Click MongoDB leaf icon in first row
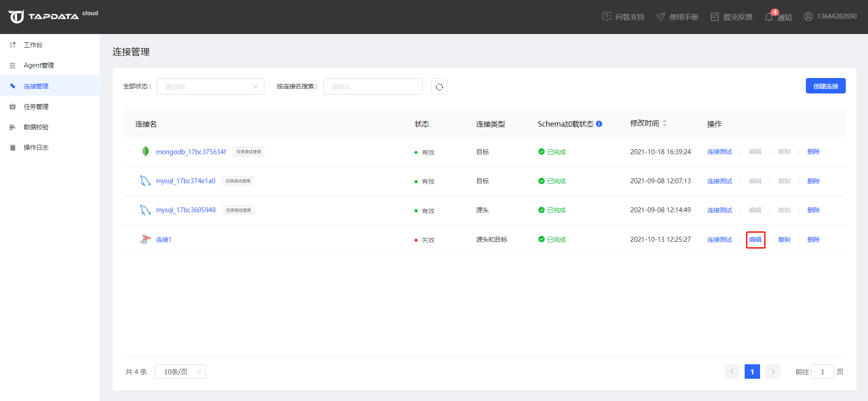The height and width of the screenshot is (401, 868). [x=145, y=152]
